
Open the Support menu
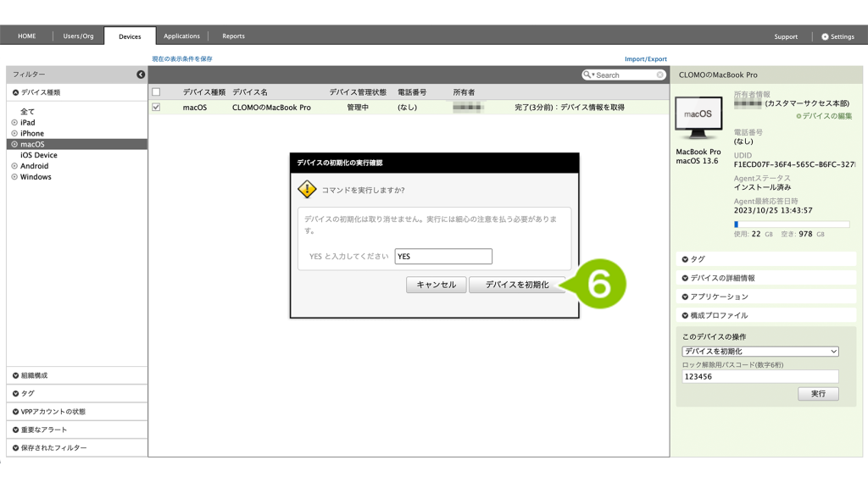tap(786, 36)
